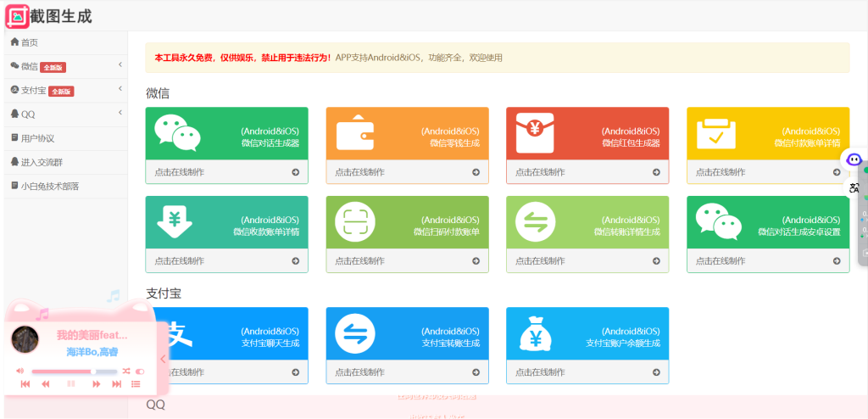Open the music player playlist icon

(x=136, y=384)
